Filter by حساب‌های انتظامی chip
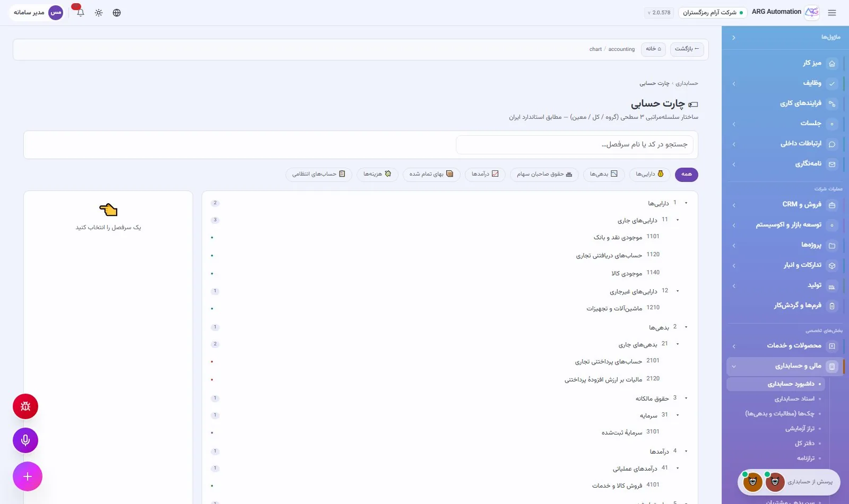The height and width of the screenshot is (504, 849). tap(319, 175)
